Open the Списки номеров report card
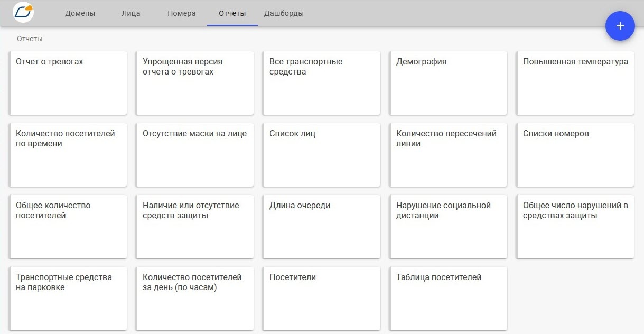Screen dimensions: 644x334 [575, 155]
